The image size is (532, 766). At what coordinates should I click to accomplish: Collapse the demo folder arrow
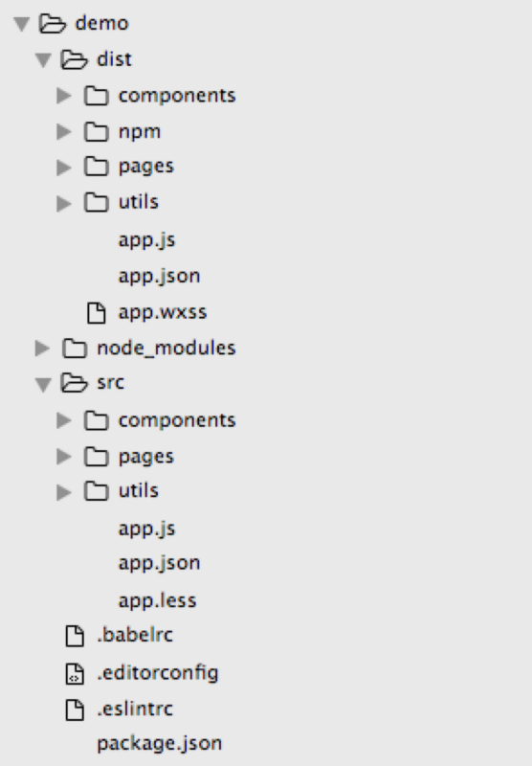[21, 24]
